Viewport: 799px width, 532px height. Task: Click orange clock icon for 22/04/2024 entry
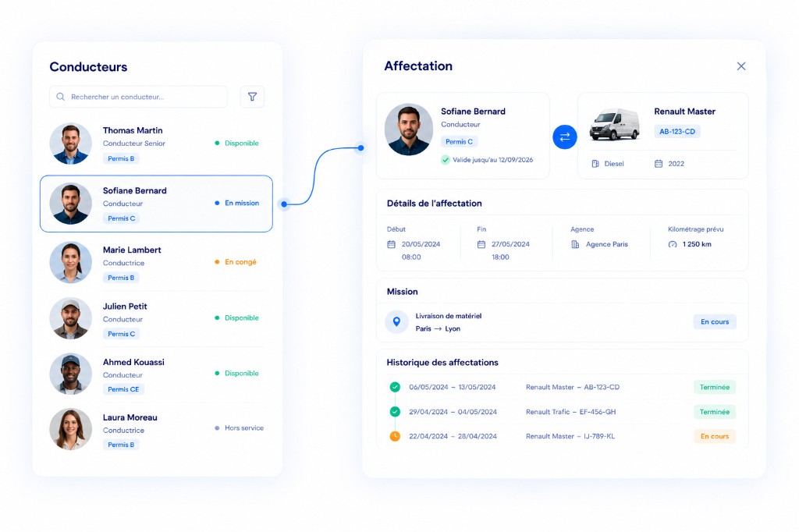(x=395, y=436)
